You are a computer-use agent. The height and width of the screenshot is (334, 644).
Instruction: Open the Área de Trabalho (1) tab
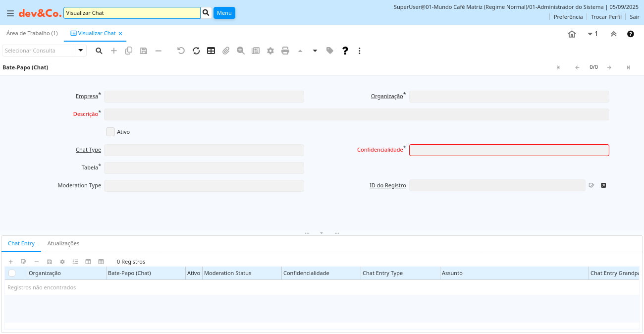pos(32,33)
